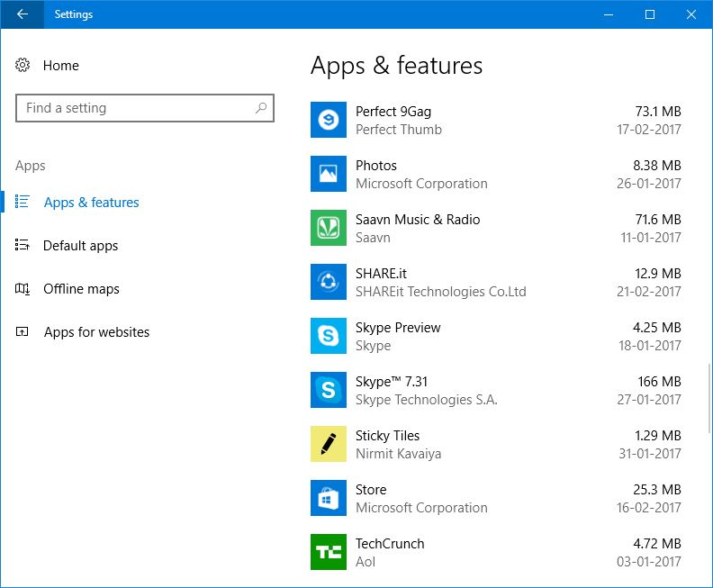Select the Perfect 9Gag entry name
The width and height of the screenshot is (713, 588).
coord(393,112)
